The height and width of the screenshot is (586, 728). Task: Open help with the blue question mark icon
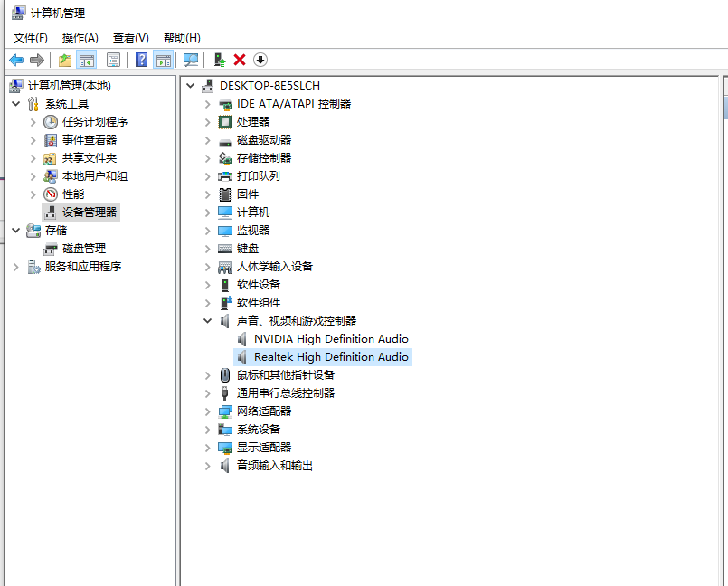click(x=141, y=59)
